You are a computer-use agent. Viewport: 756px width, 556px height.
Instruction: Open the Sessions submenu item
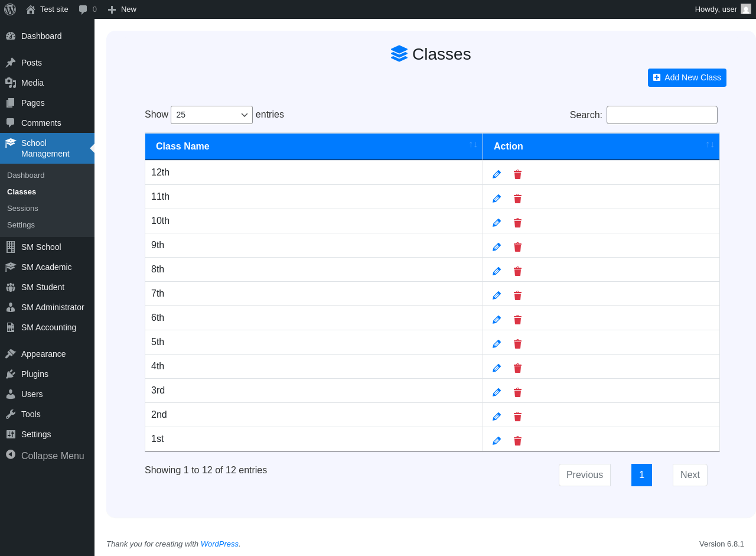(22, 209)
